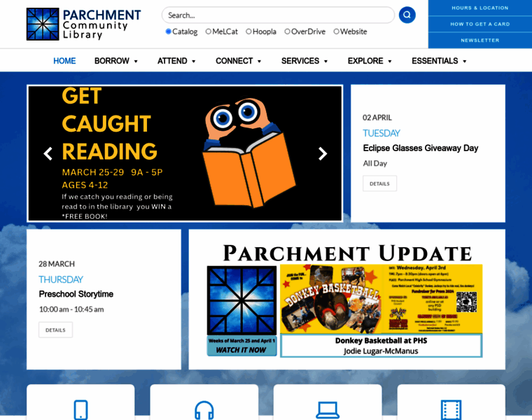Expand the Services menu
The width and height of the screenshot is (532, 420).
(304, 61)
